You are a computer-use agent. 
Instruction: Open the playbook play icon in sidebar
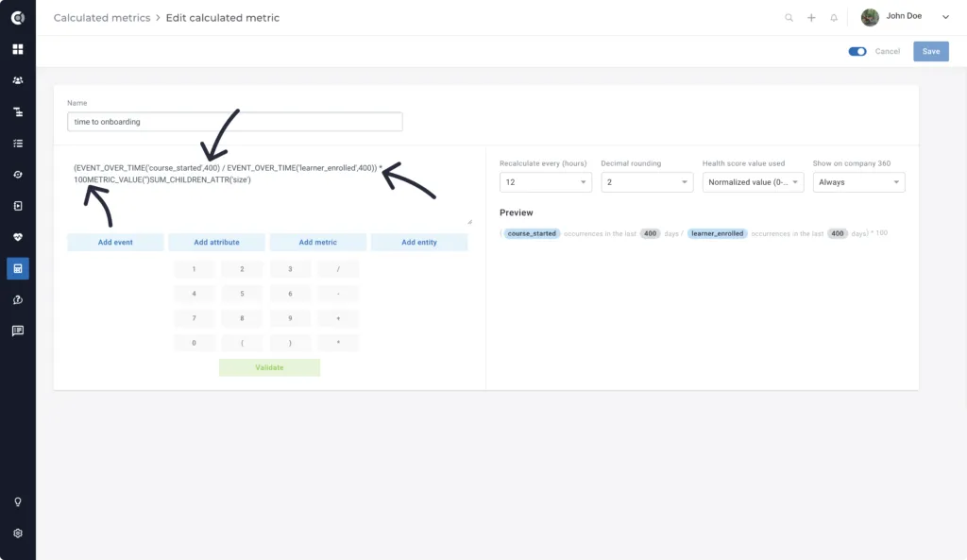(17, 206)
